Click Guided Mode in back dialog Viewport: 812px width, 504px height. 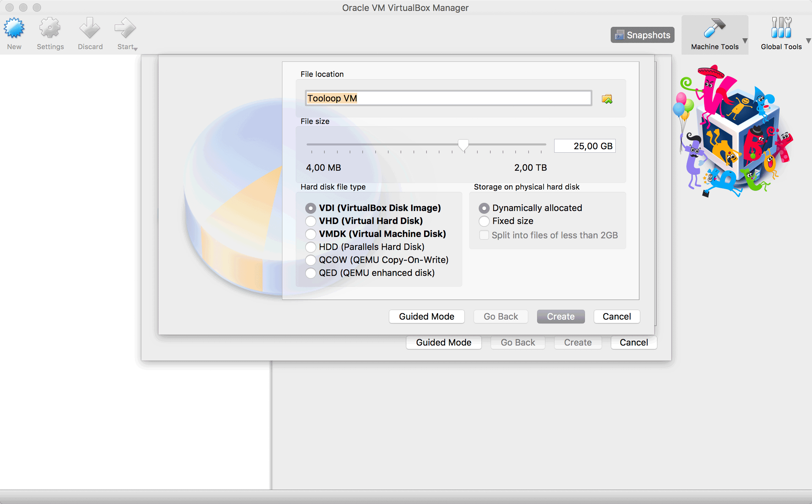444,342
